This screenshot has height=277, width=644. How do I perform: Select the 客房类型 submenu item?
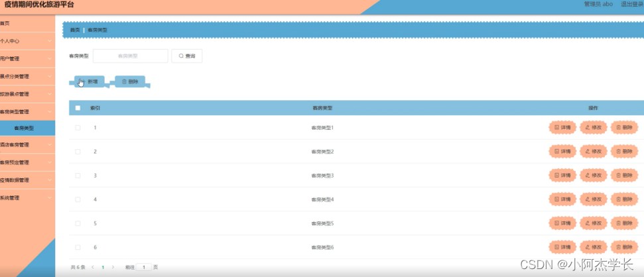point(27,128)
